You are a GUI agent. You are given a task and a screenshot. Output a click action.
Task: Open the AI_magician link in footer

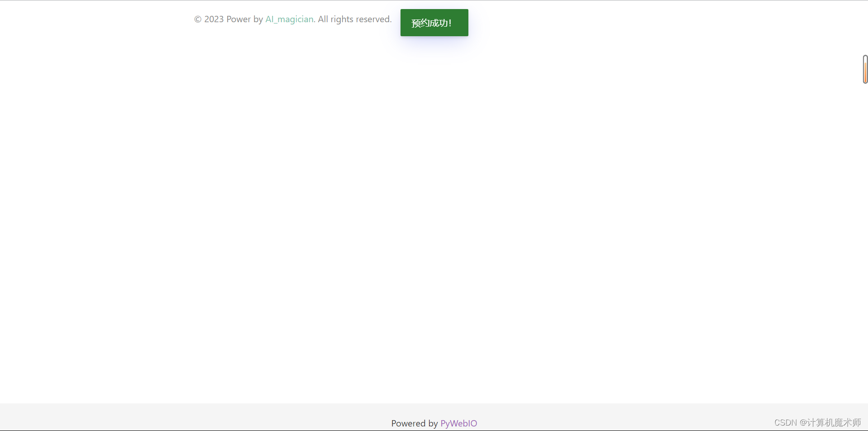click(289, 19)
